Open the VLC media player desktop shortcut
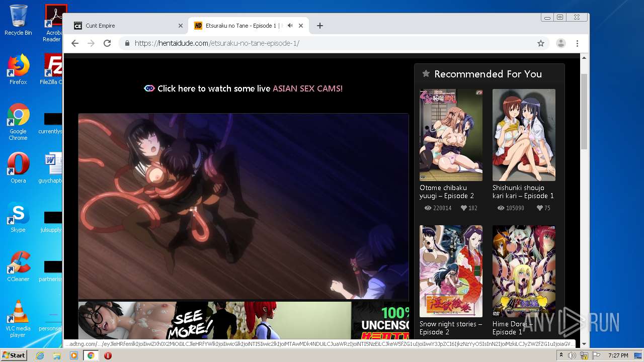 tap(18, 318)
